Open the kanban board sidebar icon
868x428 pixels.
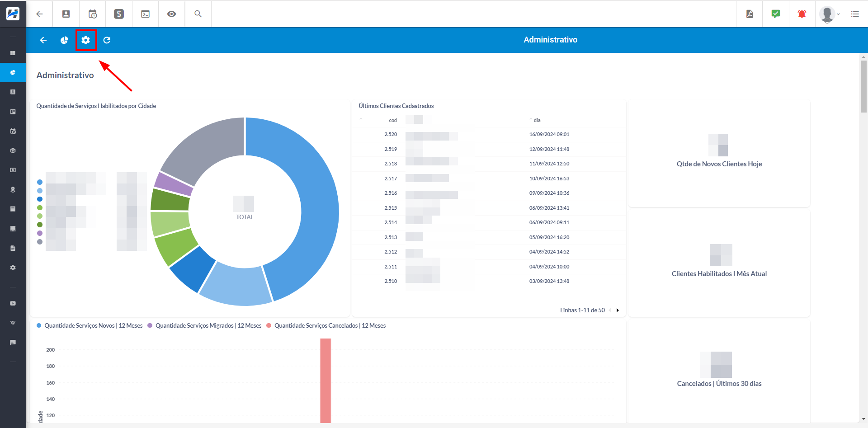[13, 112]
